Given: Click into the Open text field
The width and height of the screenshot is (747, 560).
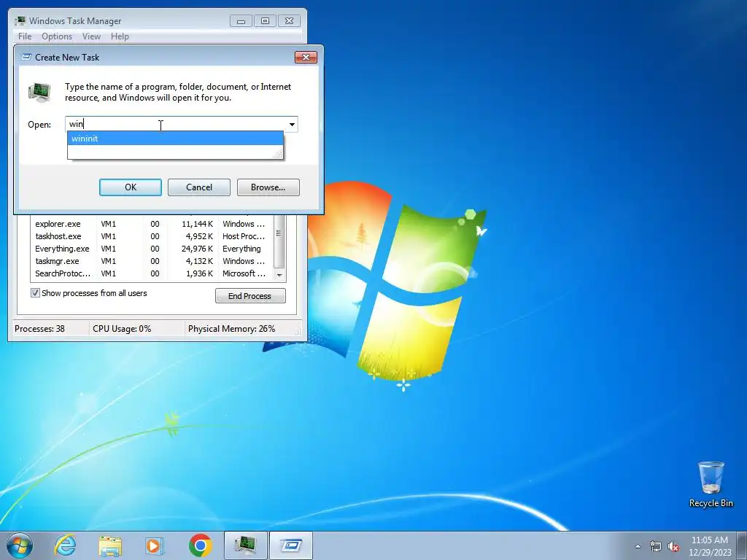Looking at the screenshot, I should tap(176, 124).
